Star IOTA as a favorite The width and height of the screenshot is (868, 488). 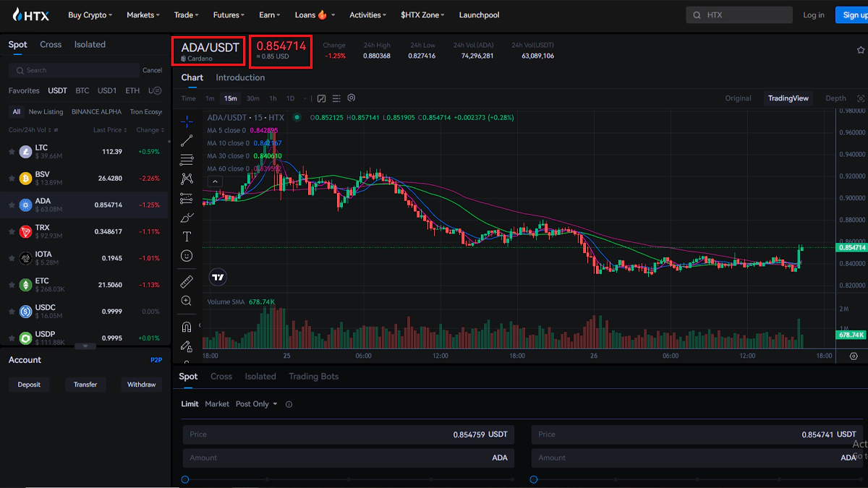(12, 258)
